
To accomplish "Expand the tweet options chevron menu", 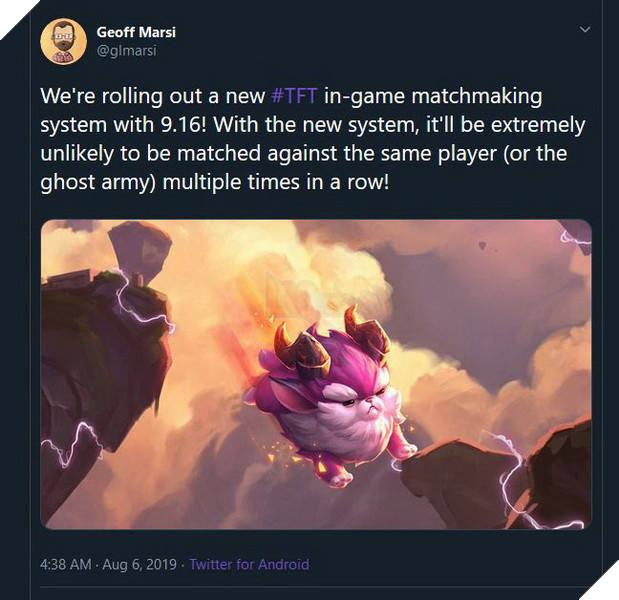I will coord(585,30).
